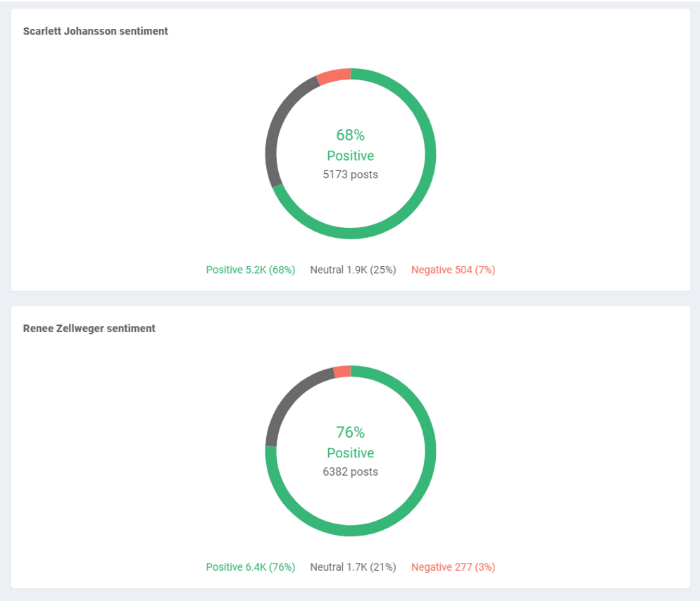Click the Scarlett Johansson sentiment title

[x=95, y=31]
